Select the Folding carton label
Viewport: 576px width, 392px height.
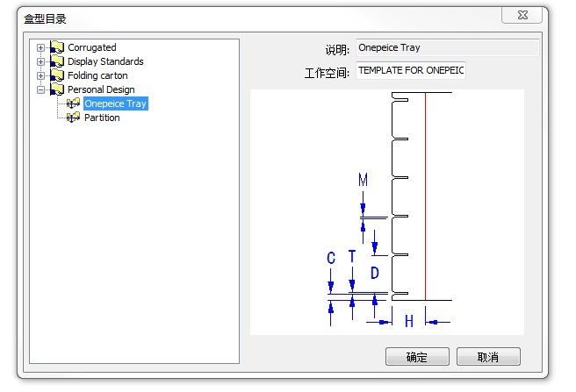[97, 75]
